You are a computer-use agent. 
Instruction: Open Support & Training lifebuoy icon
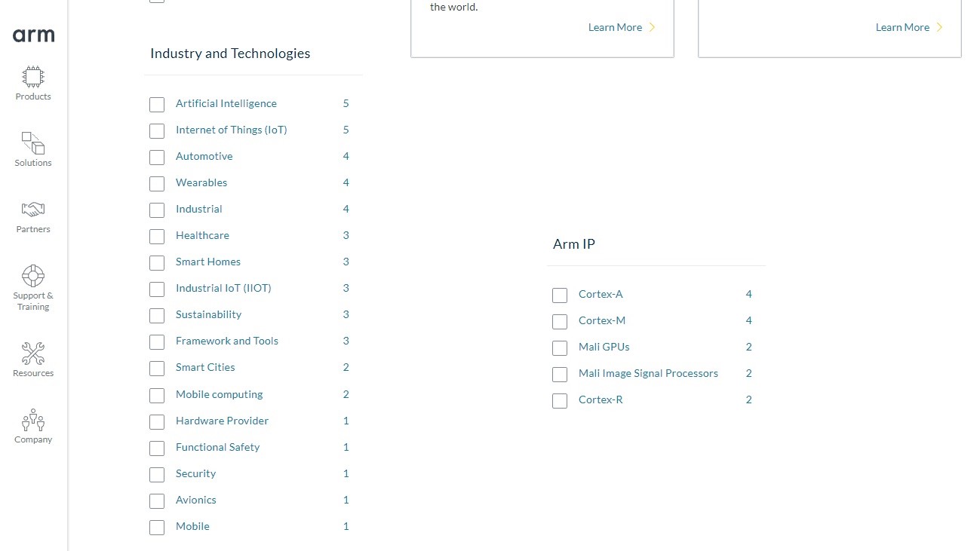(33, 276)
